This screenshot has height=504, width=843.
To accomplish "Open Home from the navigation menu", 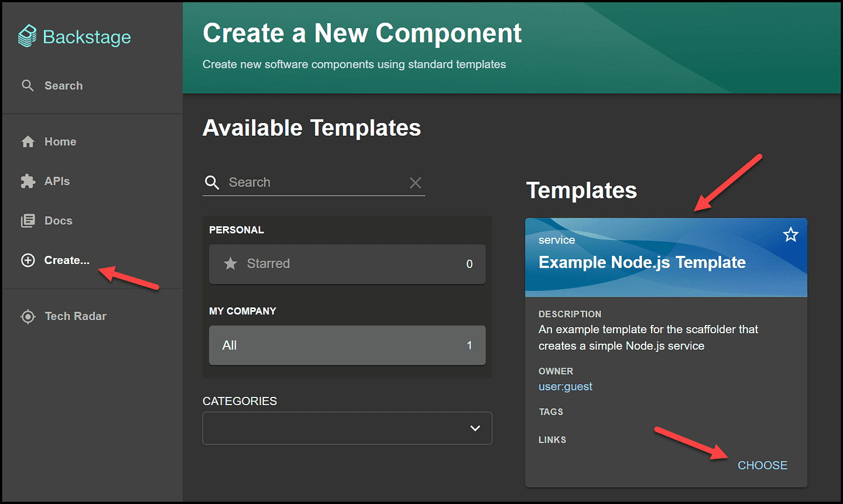I will click(60, 141).
